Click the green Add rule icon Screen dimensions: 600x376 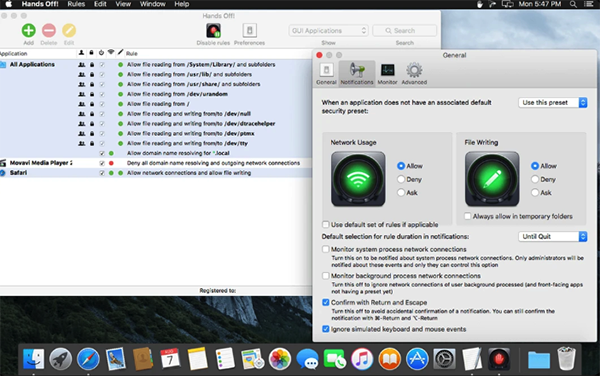(x=29, y=30)
